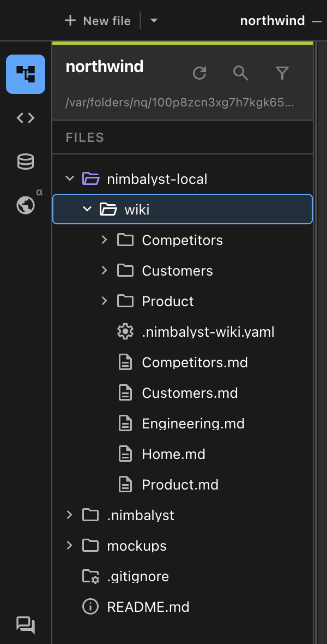Click the northwind workspace title
The height and width of the screenshot is (644, 327).
[105, 66]
